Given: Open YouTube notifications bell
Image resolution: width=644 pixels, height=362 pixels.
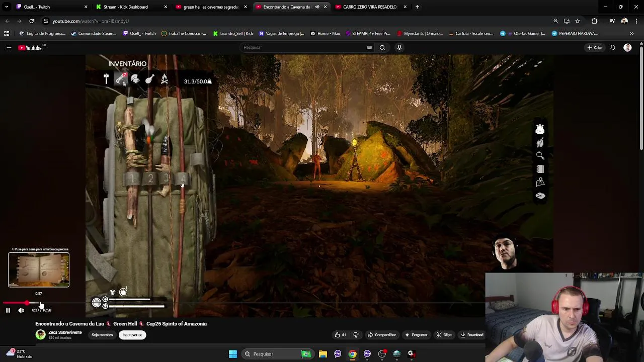Looking at the screenshot, I should [613, 48].
